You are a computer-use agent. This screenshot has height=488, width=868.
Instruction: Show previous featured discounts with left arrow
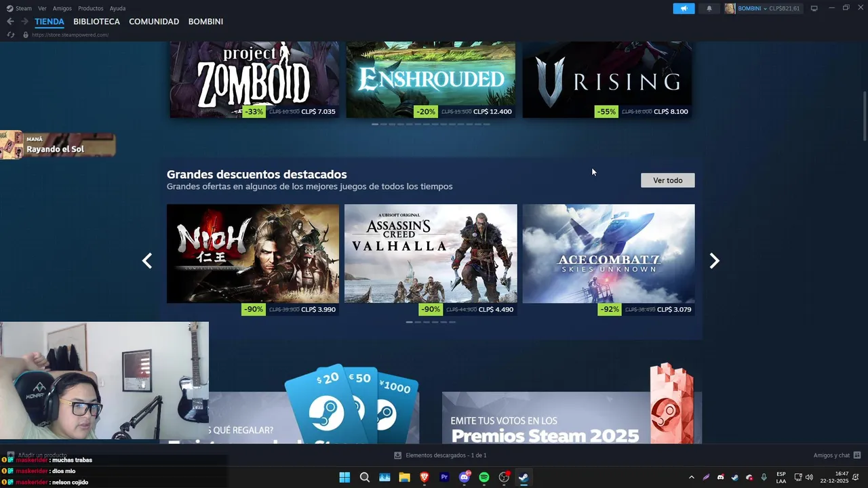pos(146,261)
